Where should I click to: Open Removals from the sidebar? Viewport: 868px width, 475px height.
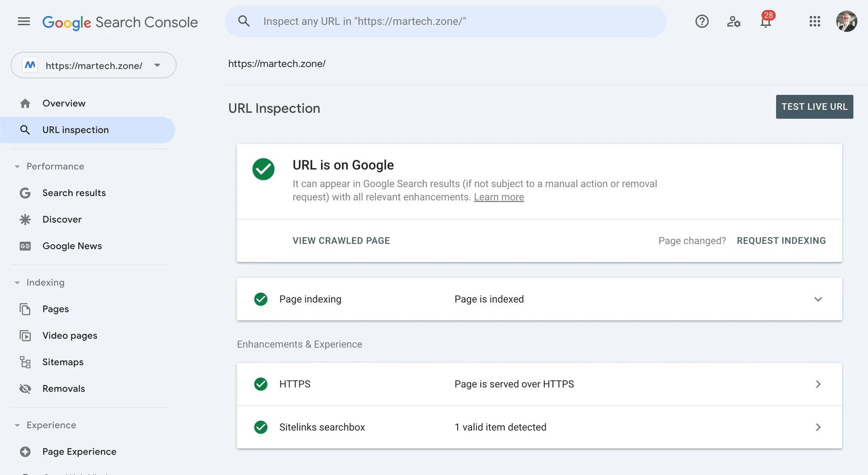click(x=64, y=389)
